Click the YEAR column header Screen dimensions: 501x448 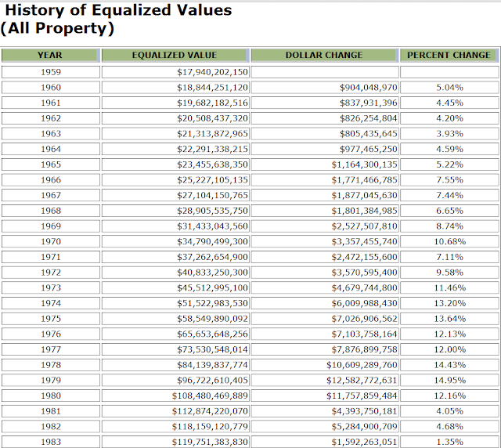click(51, 55)
